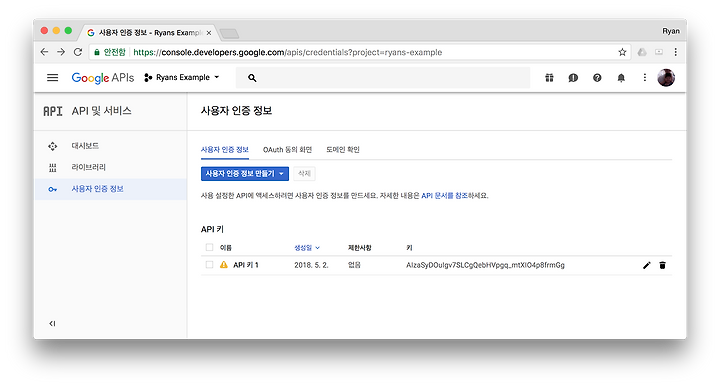The width and height of the screenshot is (720, 387).
Task: Switch to the 사용자 인증 정보 tab
Action: 225,150
